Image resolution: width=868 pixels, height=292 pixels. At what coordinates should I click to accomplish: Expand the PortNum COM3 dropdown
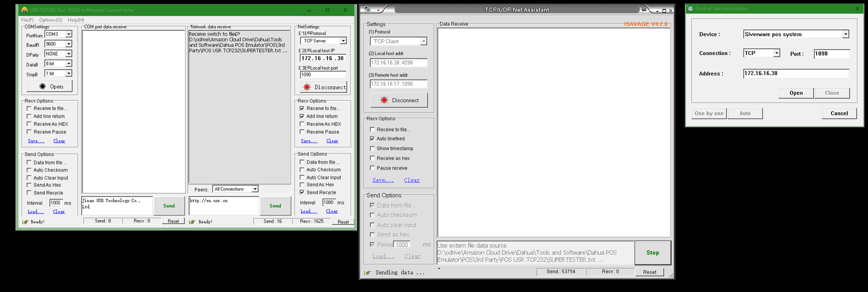(x=69, y=34)
